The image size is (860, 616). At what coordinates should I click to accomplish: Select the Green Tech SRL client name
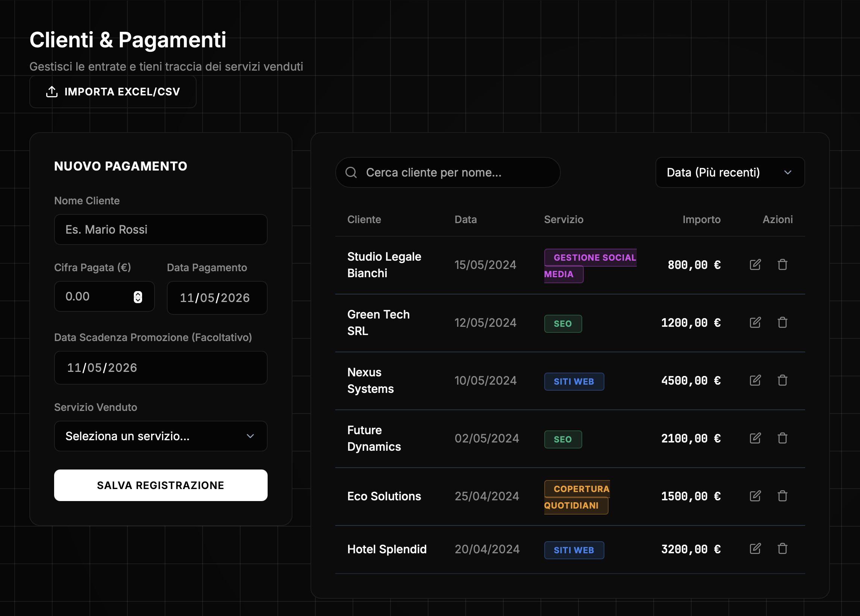point(379,323)
